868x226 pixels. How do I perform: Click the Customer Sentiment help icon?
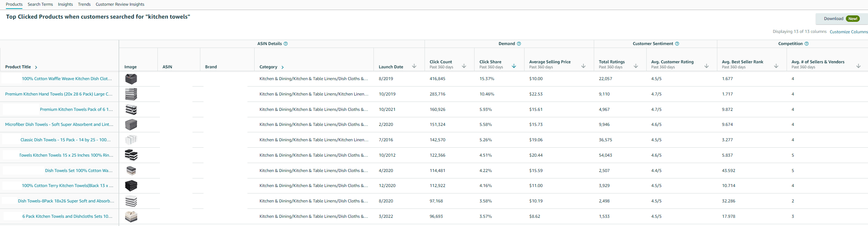(x=677, y=44)
